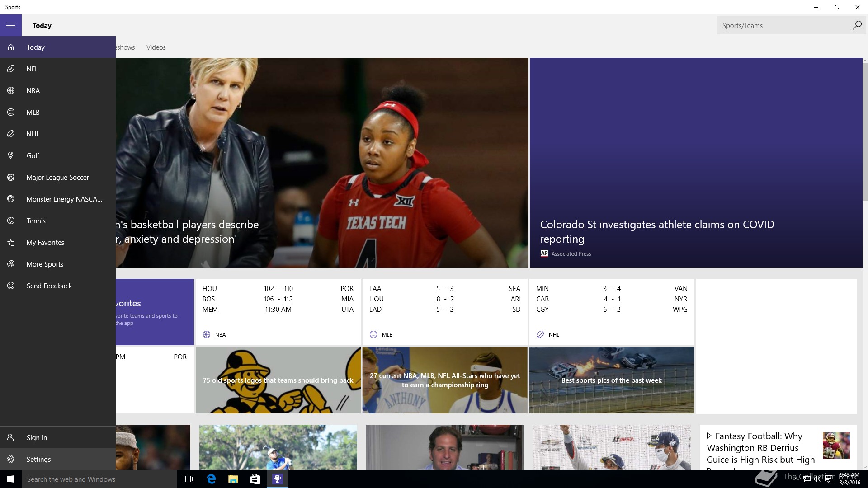This screenshot has height=488, width=868.
Task: Click the Golf icon in sidebar
Action: pyautogui.click(x=11, y=155)
